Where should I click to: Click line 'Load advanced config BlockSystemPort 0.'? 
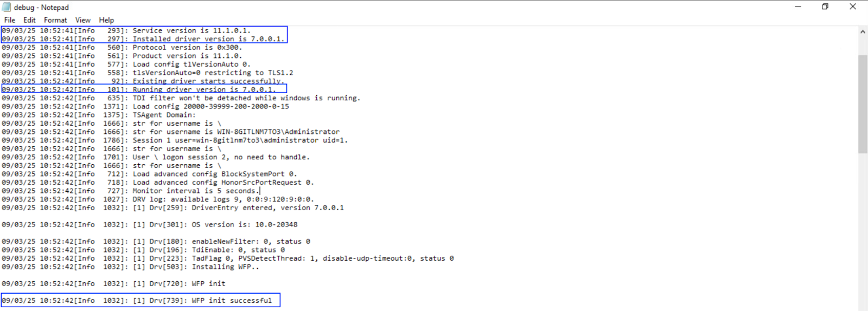click(150, 174)
